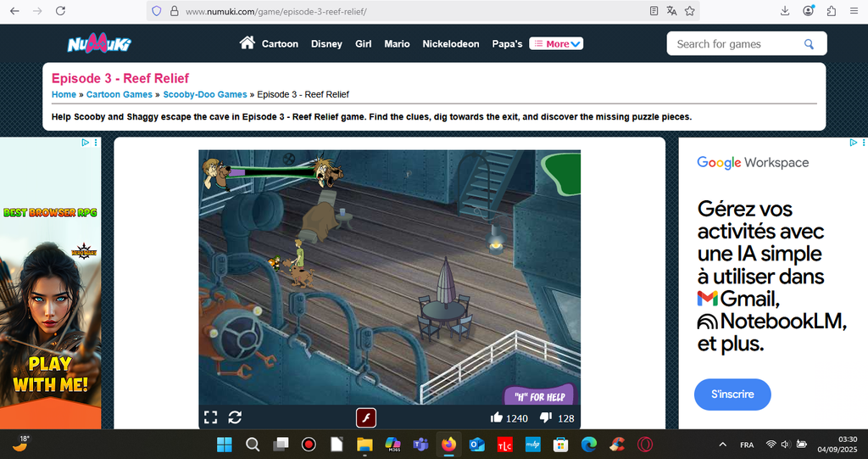868x459 pixels.
Task: Click "H" FOR HELP game button
Action: tap(540, 396)
